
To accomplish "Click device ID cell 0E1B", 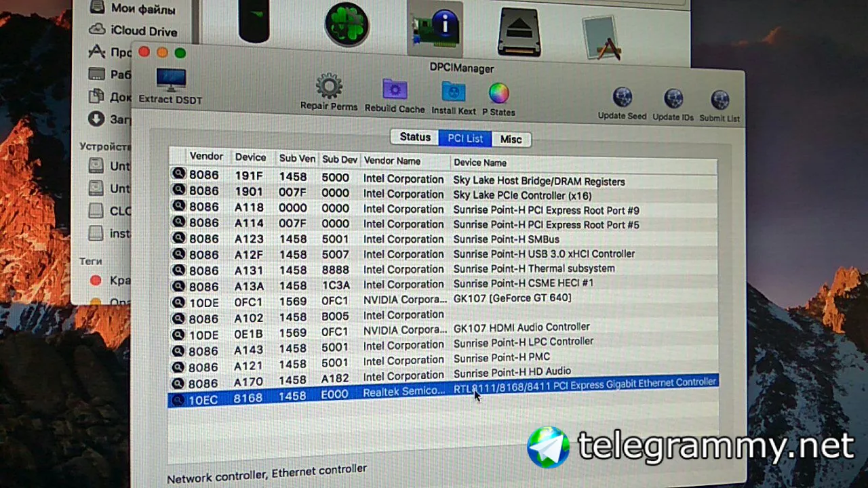I will pos(249,335).
